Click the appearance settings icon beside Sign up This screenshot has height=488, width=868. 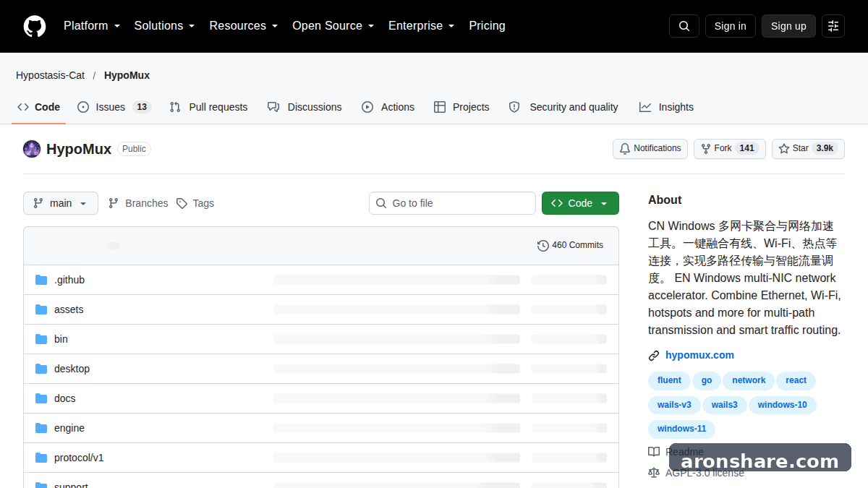pos(833,26)
